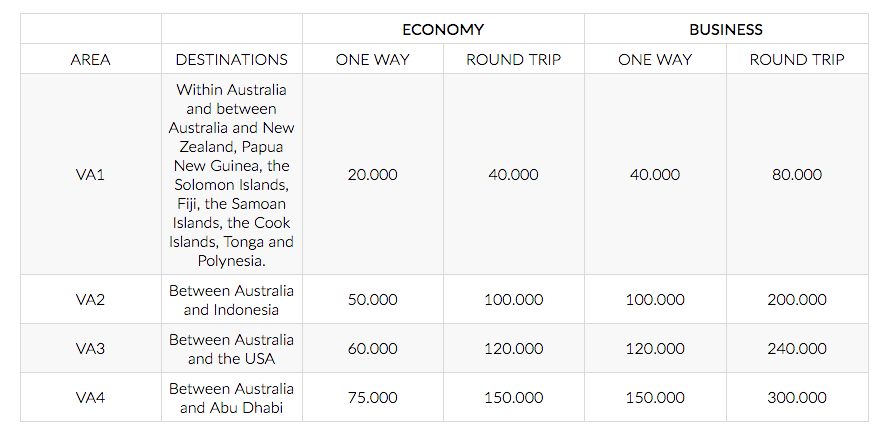This screenshot has width=889, height=437.
Task: Click the 'Between Australia and Indonesia' cell
Action: click(x=231, y=300)
